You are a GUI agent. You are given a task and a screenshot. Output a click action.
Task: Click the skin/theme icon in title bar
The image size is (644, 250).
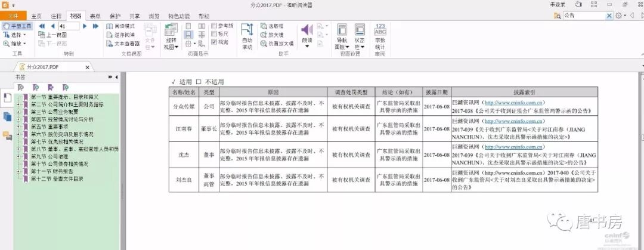click(578, 4)
